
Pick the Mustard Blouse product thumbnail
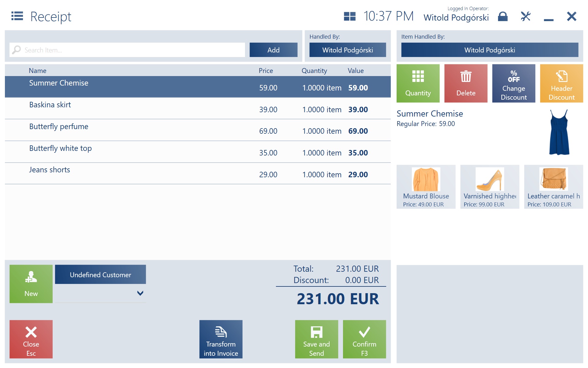tap(426, 187)
